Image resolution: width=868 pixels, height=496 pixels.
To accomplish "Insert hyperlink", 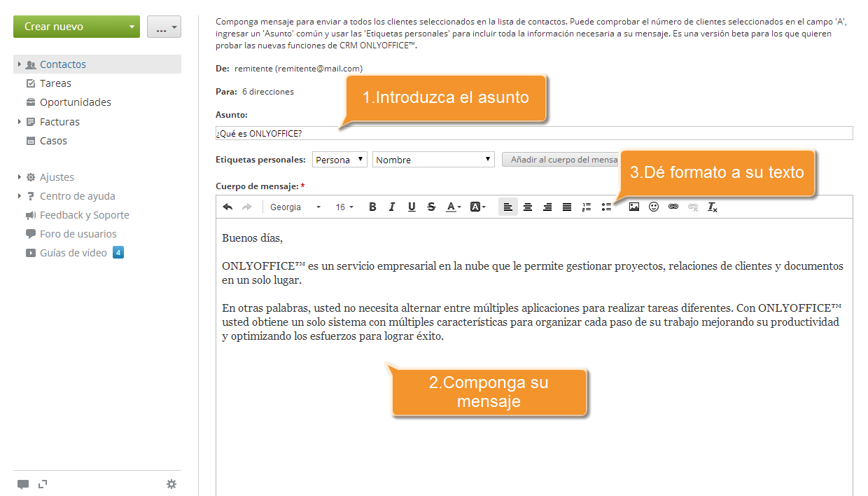I will [673, 207].
